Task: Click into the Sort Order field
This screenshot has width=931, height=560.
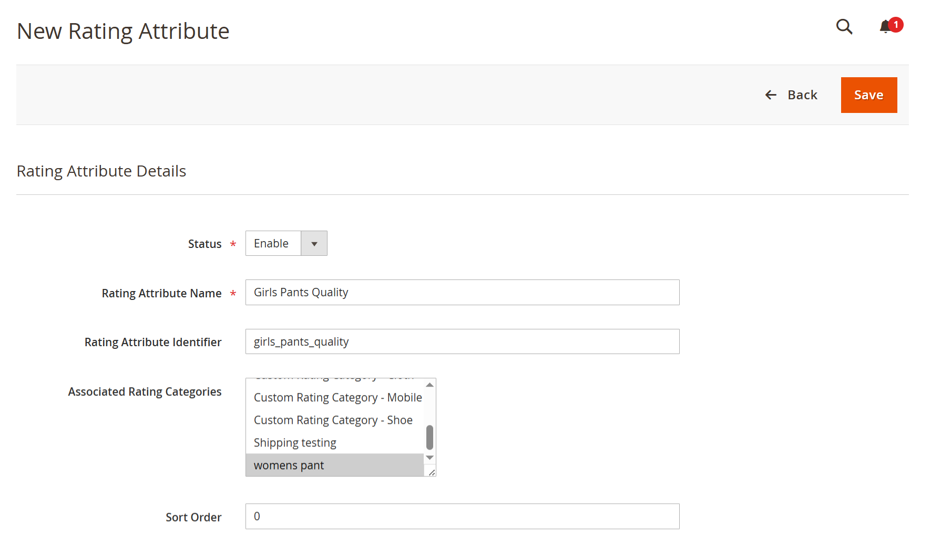Action: [462, 516]
